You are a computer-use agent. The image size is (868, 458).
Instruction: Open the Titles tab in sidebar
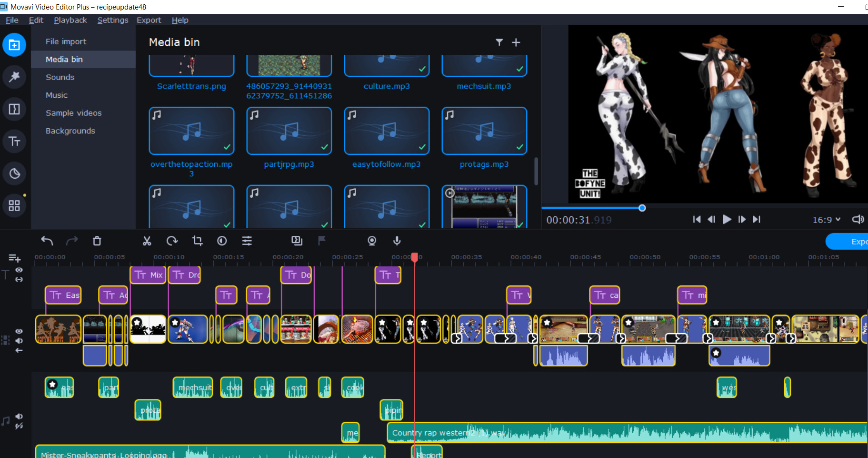click(x=14, y=142)
